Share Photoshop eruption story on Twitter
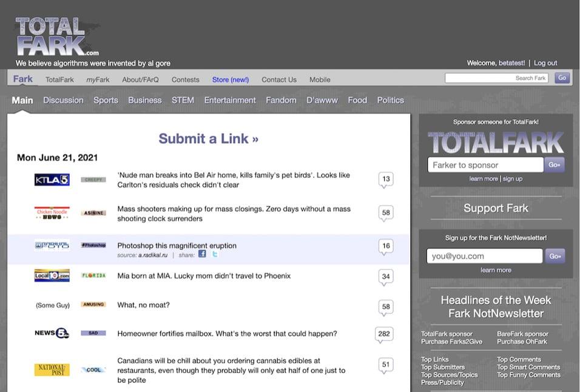 click(x=215, y=254)
